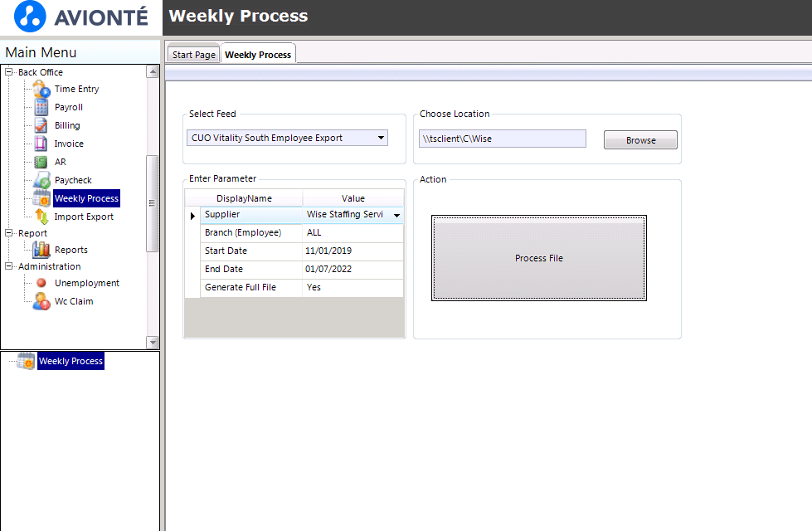Click the Reports chart icon
812x531 pixels.
[x=41, y=250]
